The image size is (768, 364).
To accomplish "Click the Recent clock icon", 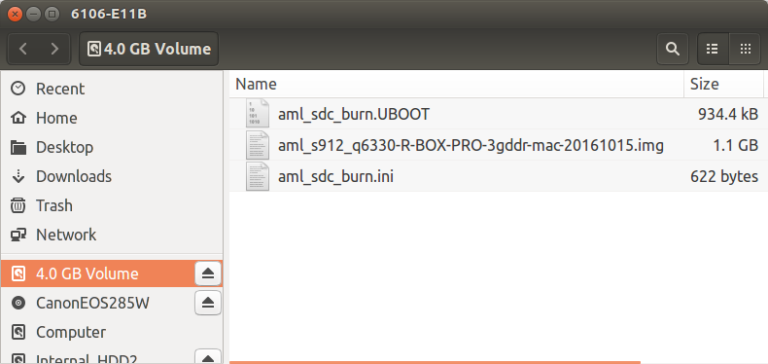I will pos(18,89).
